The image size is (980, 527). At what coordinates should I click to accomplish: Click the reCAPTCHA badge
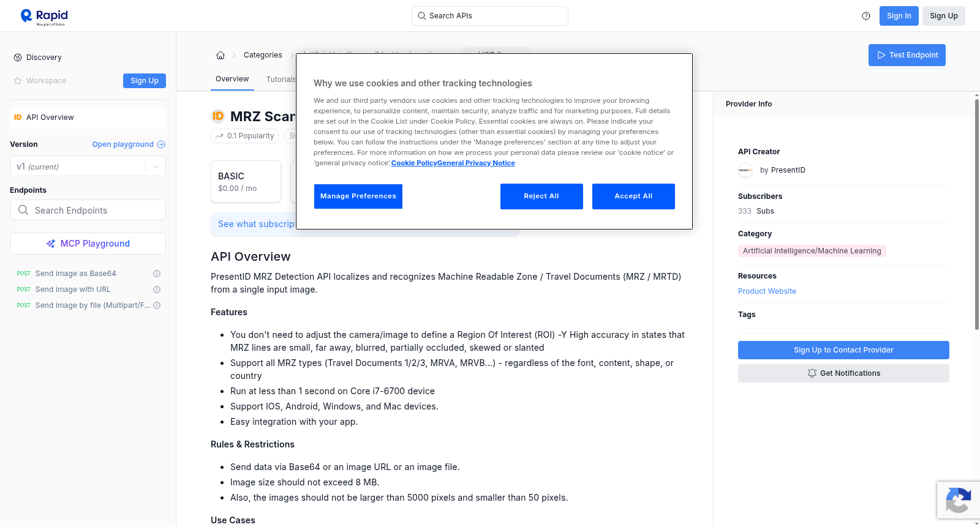pyautogui.click(x=958, y=500)
